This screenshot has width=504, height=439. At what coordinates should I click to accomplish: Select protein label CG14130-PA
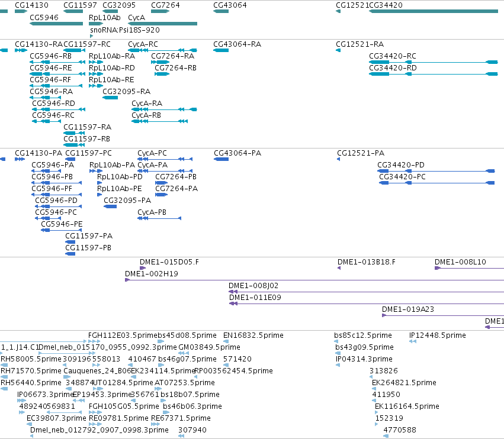(38, 153)
